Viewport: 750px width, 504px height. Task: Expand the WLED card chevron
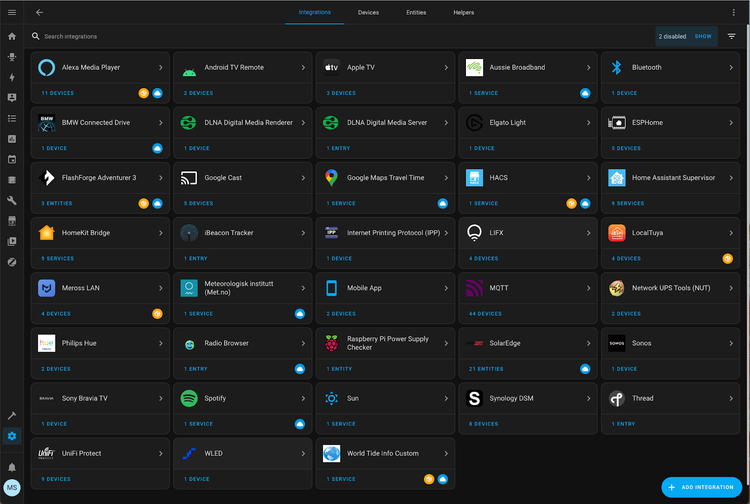303,453
